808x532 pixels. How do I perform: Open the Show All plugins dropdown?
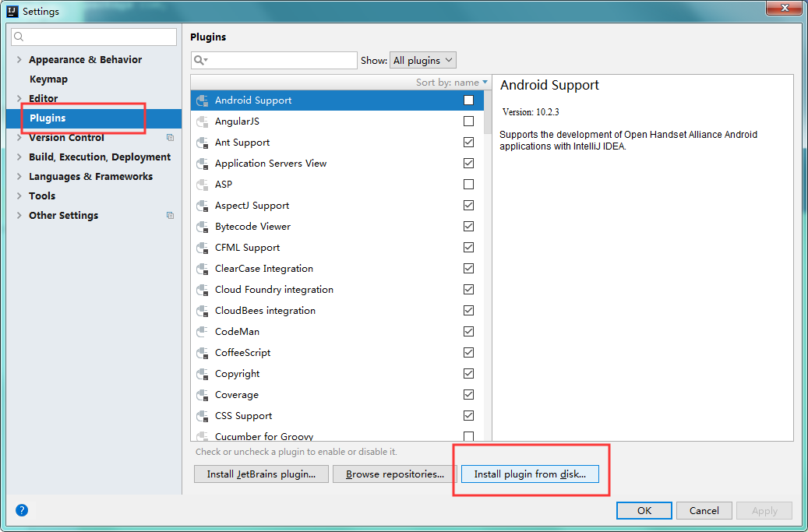[423, 60]
